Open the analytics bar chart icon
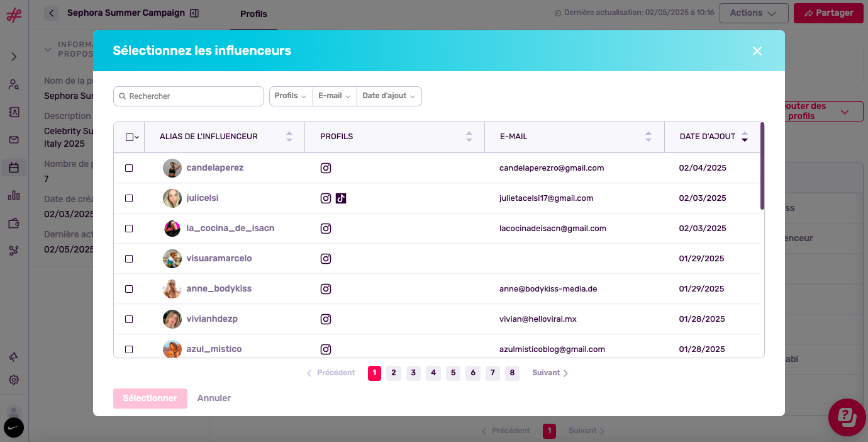This screenshot has height=442, width=868. coord(14,195)
